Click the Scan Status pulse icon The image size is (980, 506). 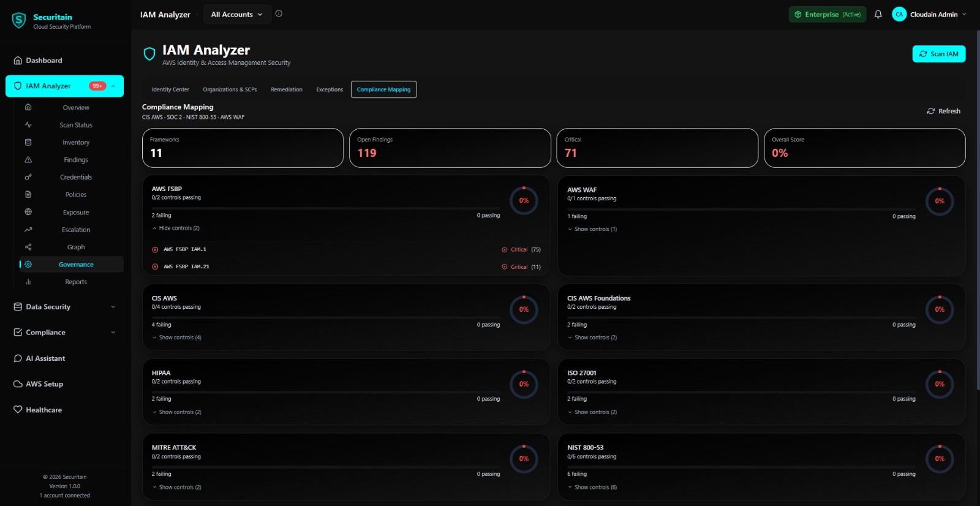click(x=28, y=124)
